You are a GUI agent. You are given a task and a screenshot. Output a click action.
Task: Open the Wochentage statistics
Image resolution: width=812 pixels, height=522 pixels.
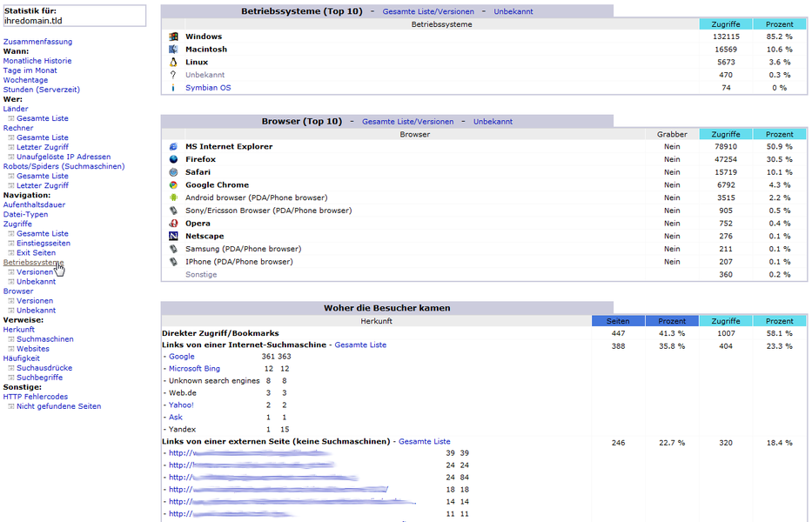25,80
